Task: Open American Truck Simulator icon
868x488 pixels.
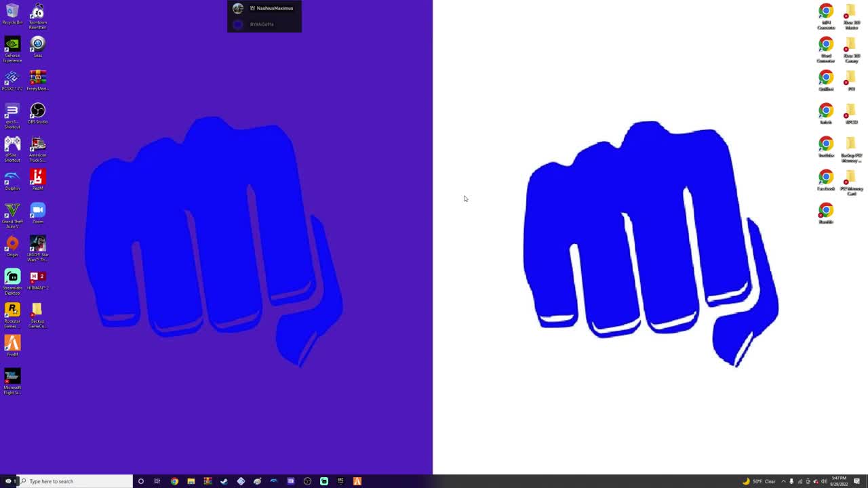Action: [37, 149]
